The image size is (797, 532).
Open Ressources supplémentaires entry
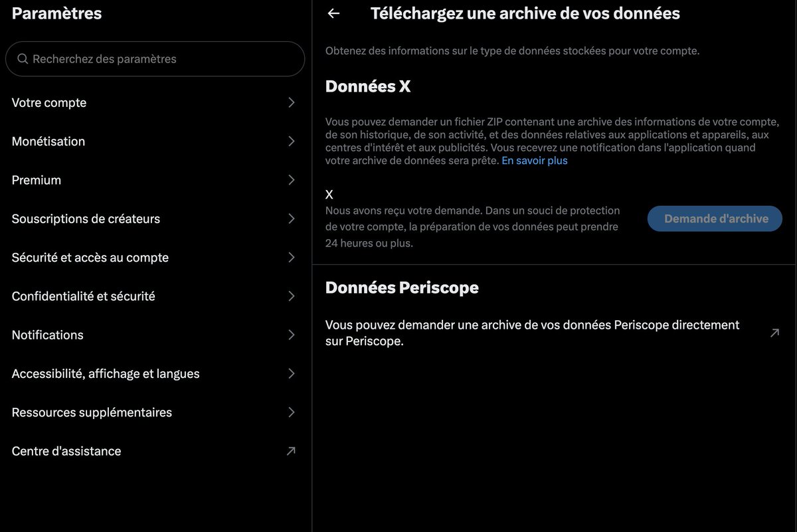(x=155, y=412)
